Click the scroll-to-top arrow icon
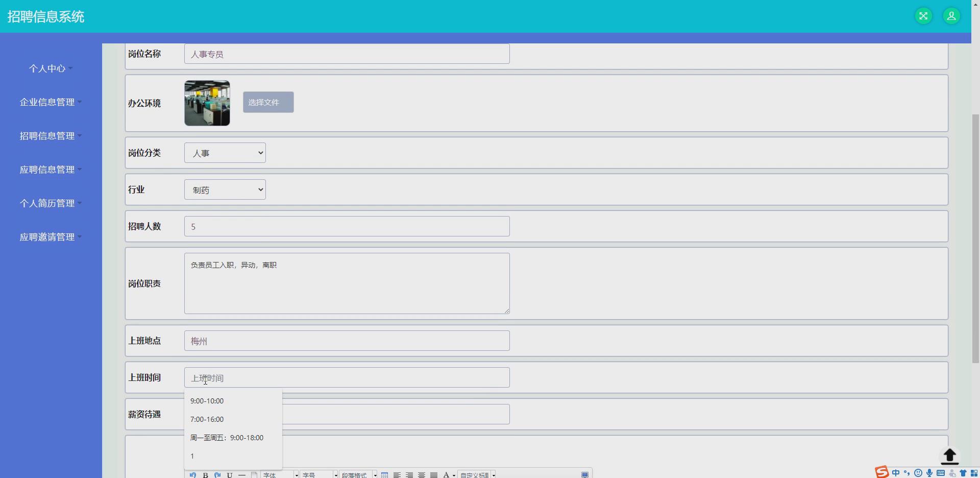 (949, 456)
